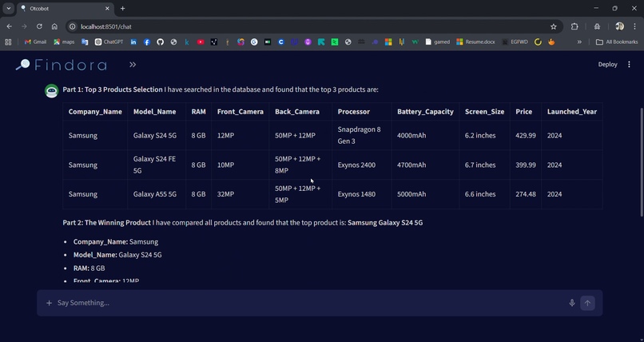The width and height of the screenshot is (644, 342).
Task: Open the browser Extensions puzzle icon
Action: tap(574, 26)
